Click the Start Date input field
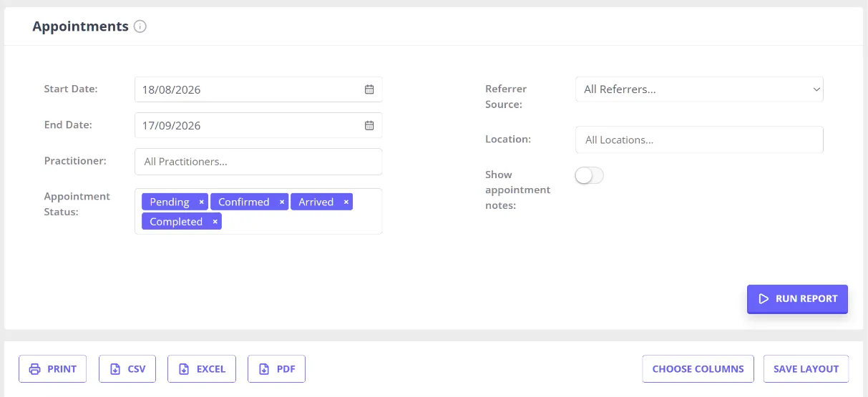This screenshot has height=397, width=868. pyautogui.click(x=258, y=89)
